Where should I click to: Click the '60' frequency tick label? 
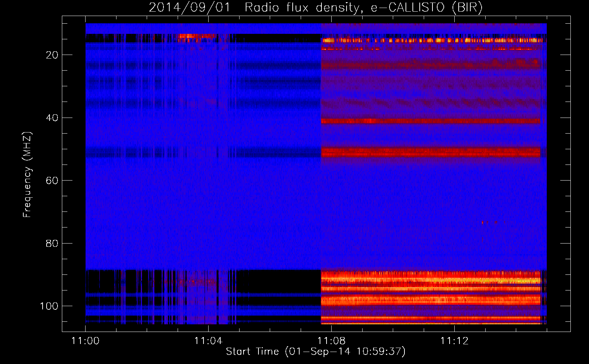point(52,181)
